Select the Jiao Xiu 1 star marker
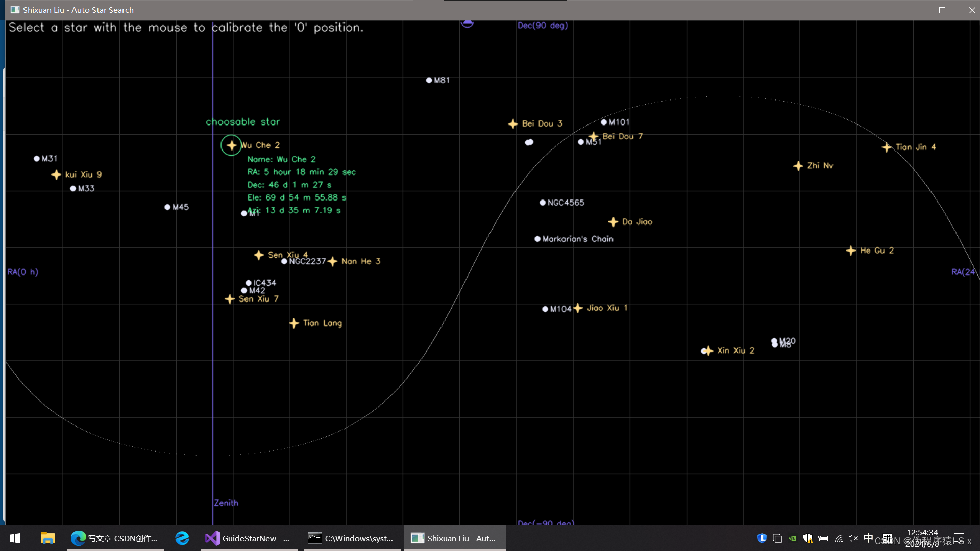This screenshot has height=551, width=980. [x=578, y=308]
